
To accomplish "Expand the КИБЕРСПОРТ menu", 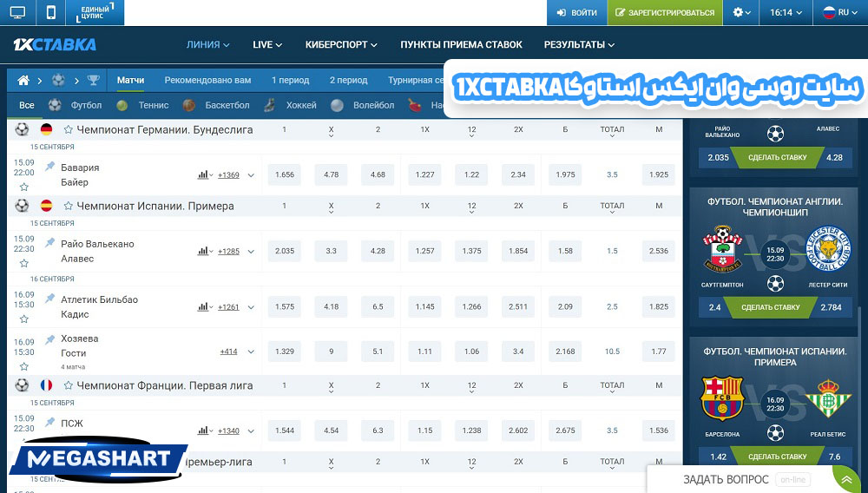I will [x=341, y=45].
